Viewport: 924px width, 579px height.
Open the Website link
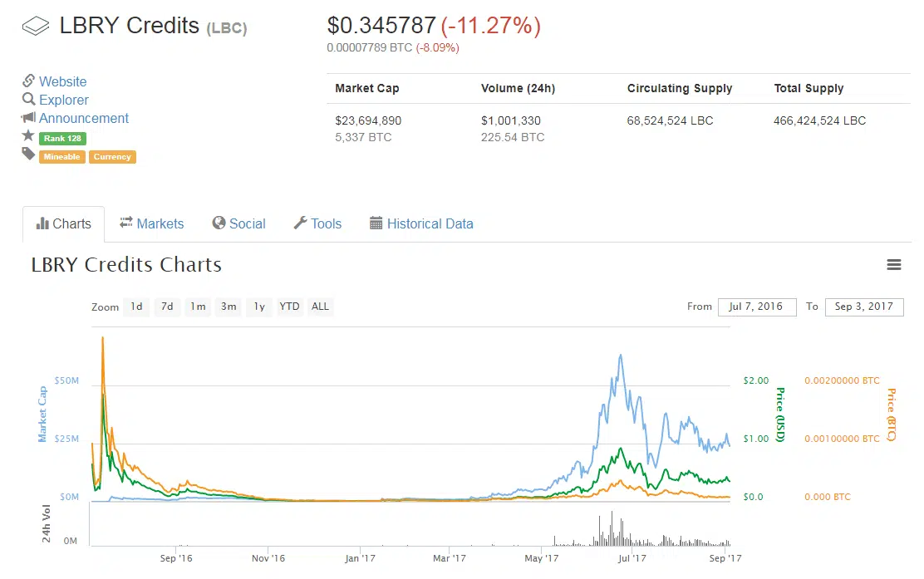click(x=62, y=81)
